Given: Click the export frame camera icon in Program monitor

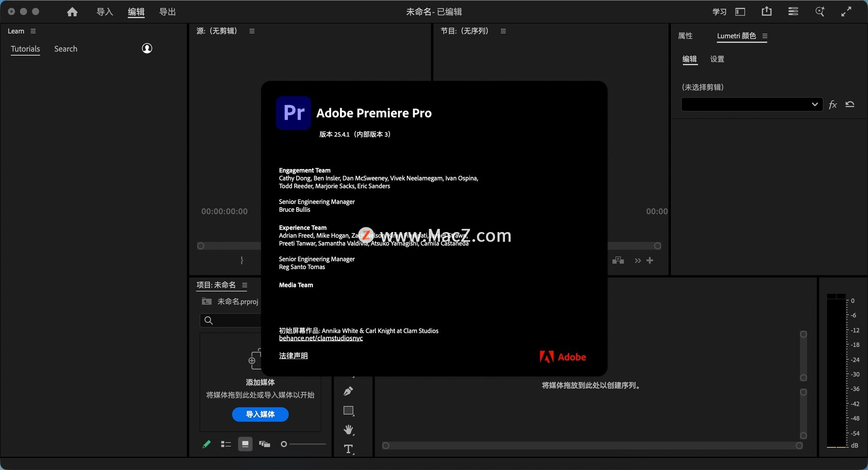Looking at the screenshot, I should [x=618, y=261].
